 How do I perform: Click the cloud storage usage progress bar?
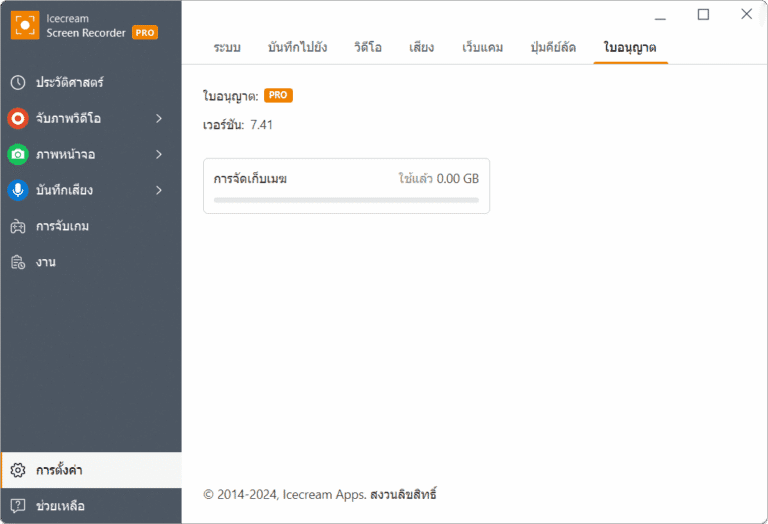pyautogui.click(x=346, y=200)
